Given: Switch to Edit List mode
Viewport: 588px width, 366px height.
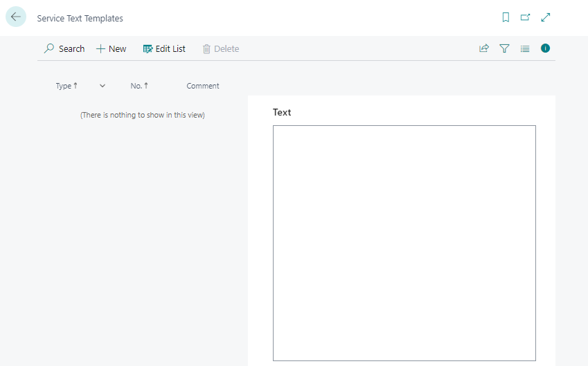Looking at the screenshot, I should [164, 48].
